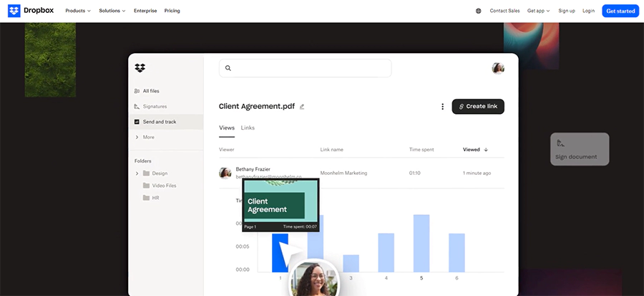This screenshot has height=296, width=644.
Task: Click the Sign up link
Action: pyautogui.click(x=567, y=11)
